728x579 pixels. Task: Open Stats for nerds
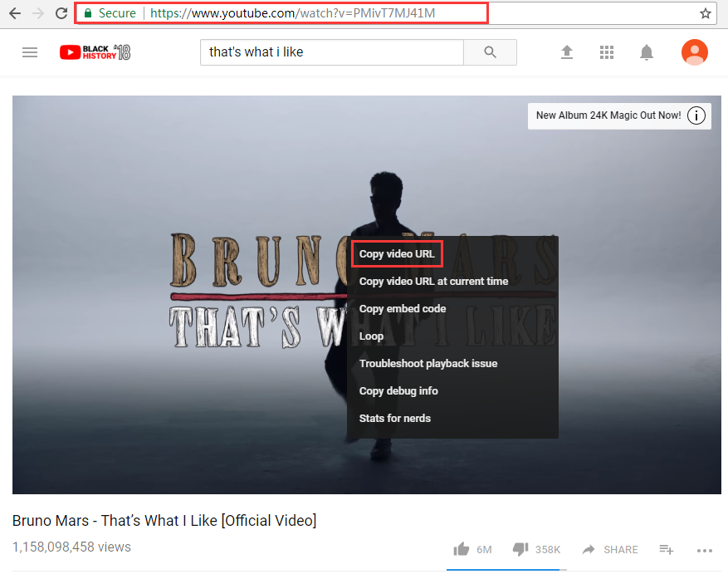pos(394,418)
